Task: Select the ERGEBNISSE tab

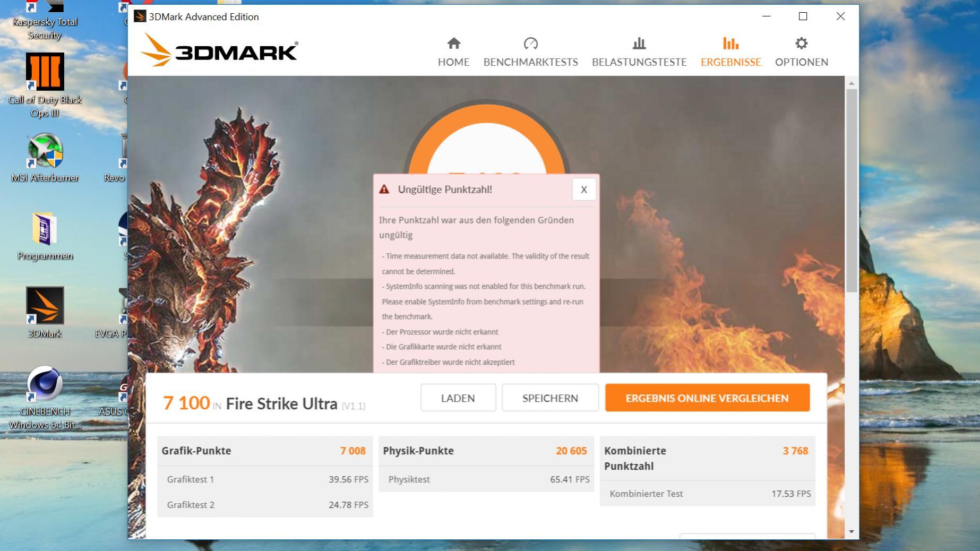Action: click(x=730, y=52)
